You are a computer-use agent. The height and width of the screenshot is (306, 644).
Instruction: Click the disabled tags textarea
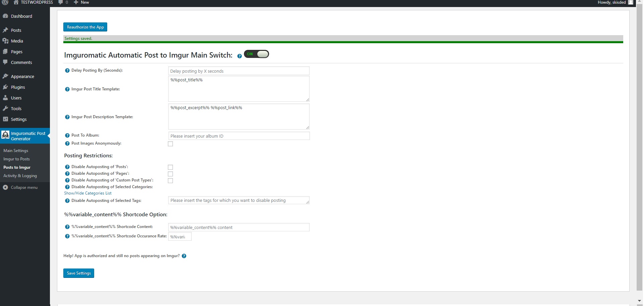point(239,200)
